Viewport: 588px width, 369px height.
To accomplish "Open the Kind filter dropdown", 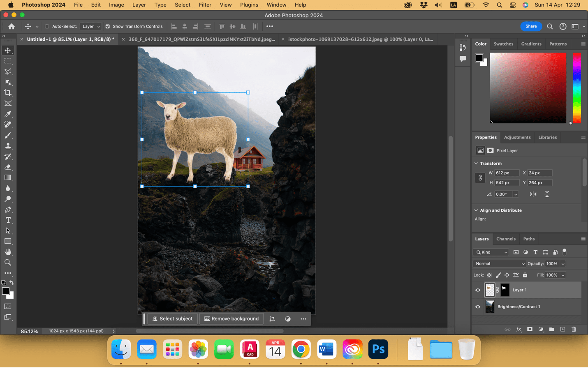I will (491, 252).
